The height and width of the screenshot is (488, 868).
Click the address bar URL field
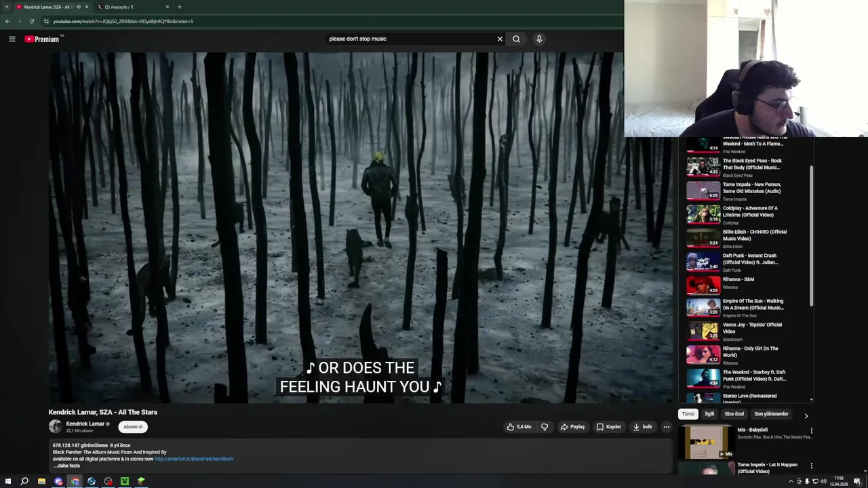(332, 21)
